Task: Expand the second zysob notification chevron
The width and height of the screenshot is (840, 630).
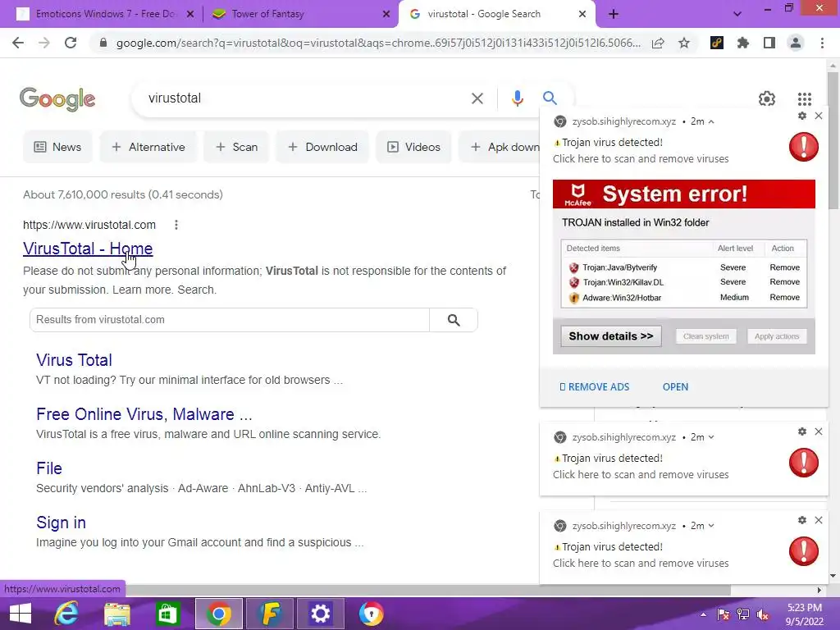Action: [711, 437]
